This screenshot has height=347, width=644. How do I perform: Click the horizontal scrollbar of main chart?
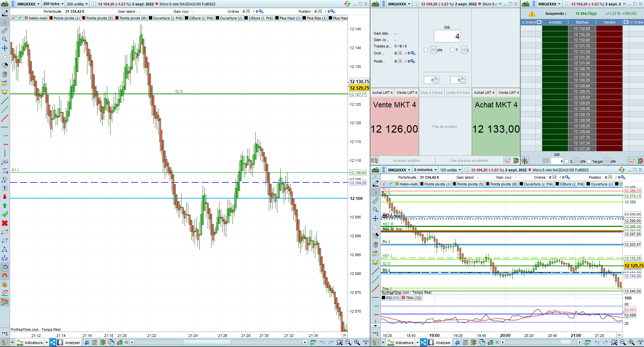click(x=218, y=343)
